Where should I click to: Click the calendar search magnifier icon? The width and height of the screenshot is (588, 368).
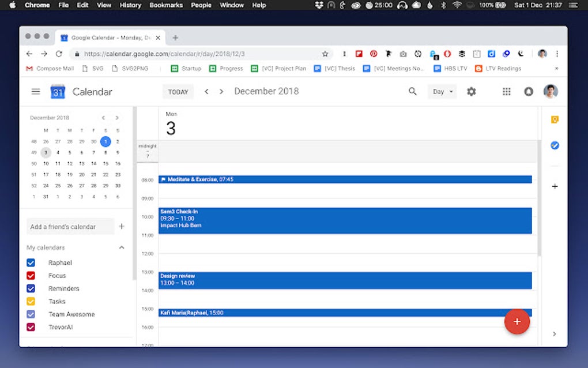(x=413, y=91)
